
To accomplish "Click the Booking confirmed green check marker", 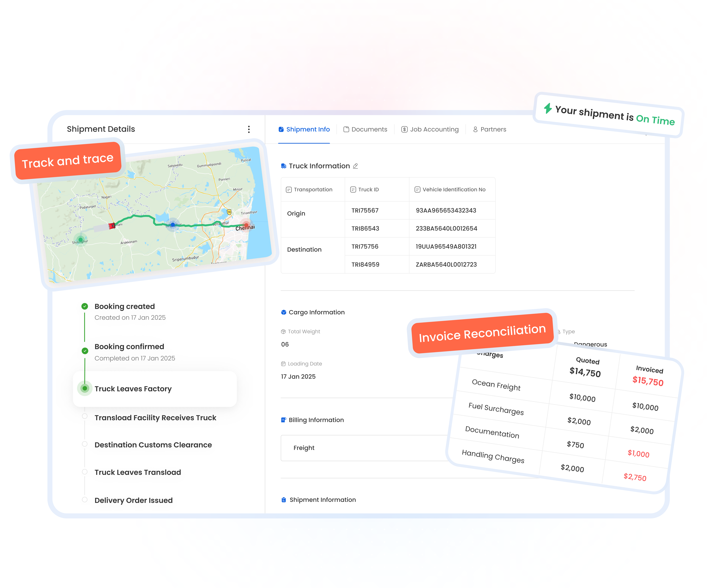I will click(85, 351).
